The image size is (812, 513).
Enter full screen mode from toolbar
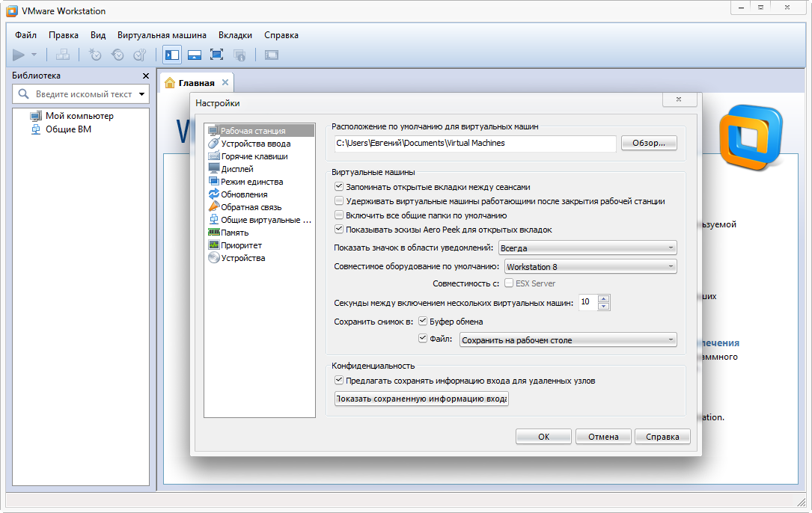pyautogui.click(x=216, y=55)
